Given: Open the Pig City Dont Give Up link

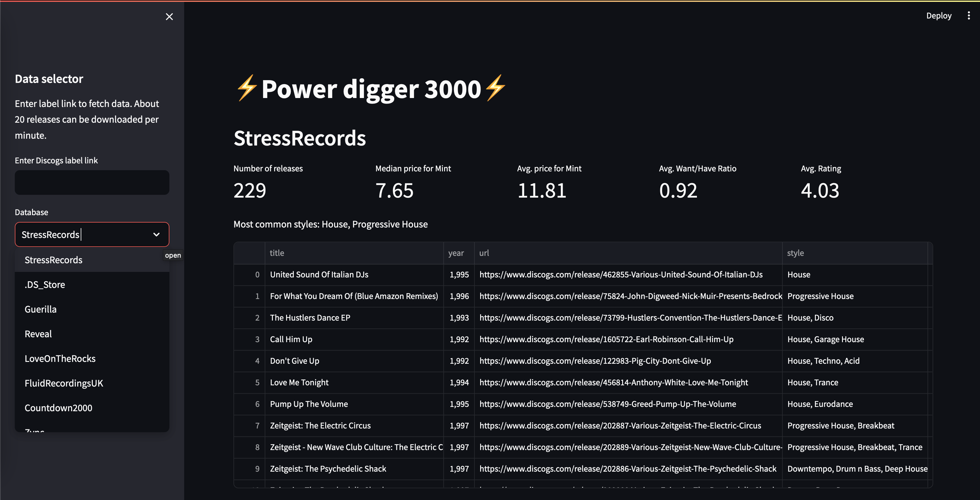Looking at the screenshot, I should (x=595, y=361).
